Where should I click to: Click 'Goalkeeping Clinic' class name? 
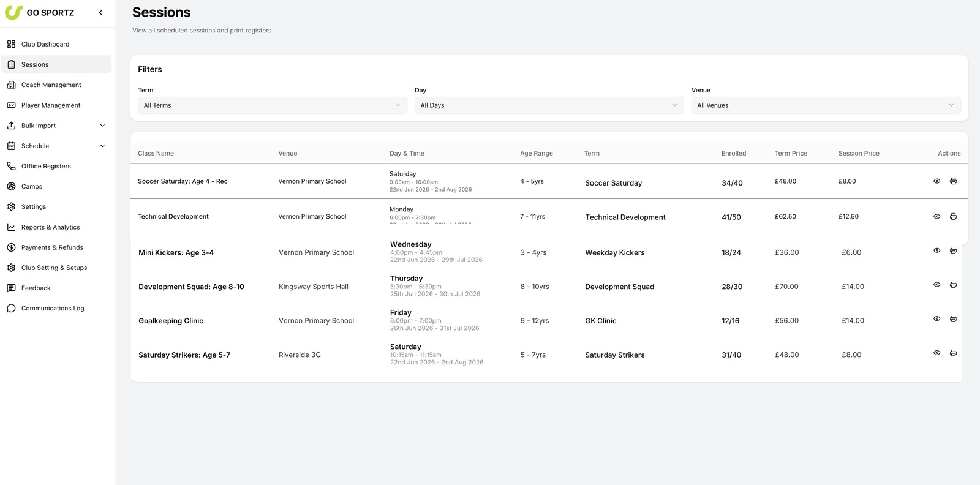pos(171,321)
